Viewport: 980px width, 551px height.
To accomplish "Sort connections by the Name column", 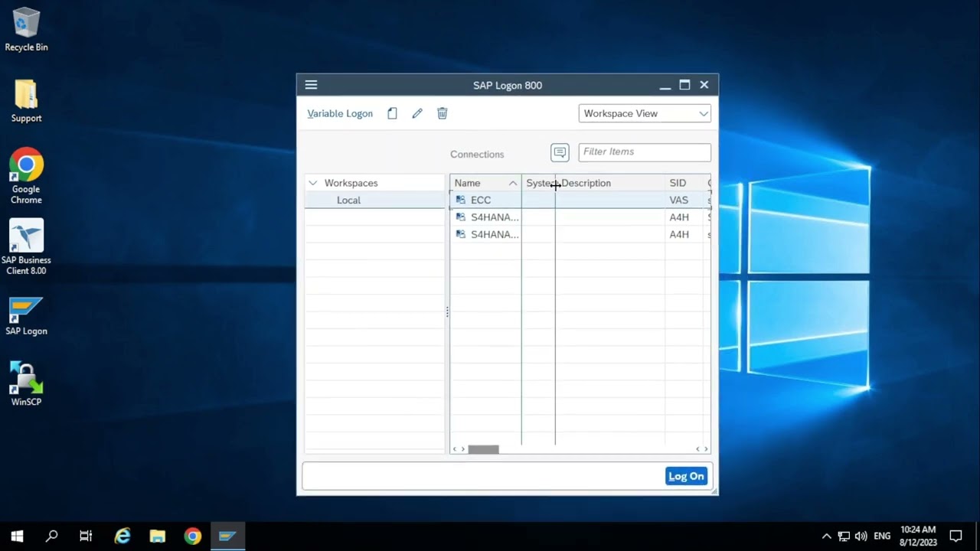I will point(485,183).
